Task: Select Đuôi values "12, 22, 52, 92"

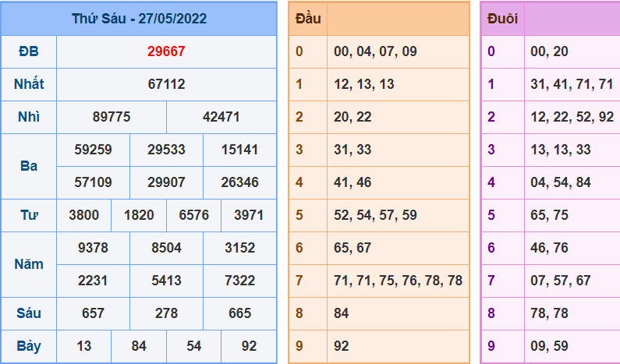Action: 572,117
